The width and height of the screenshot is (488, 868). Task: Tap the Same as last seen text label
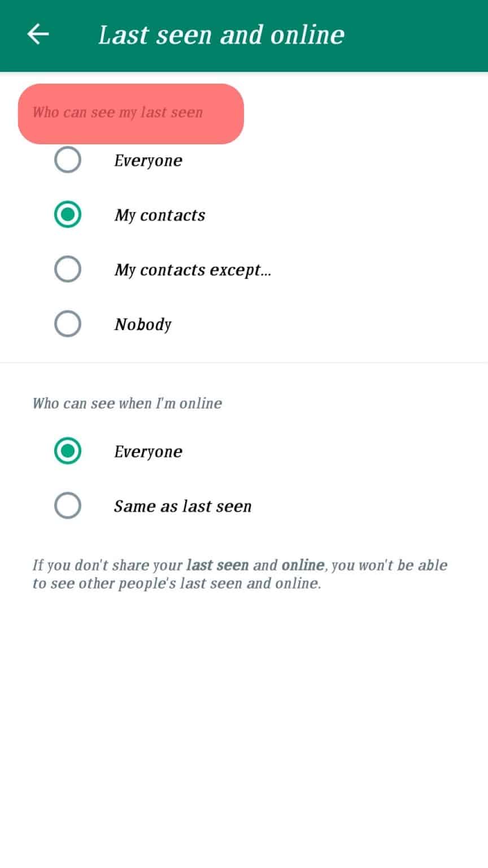click(183, 506)
